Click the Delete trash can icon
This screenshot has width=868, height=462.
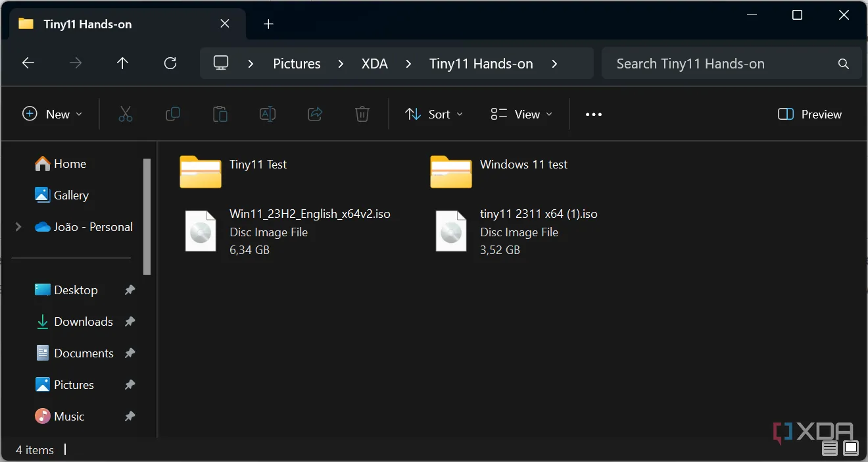(x=362, y=114)
